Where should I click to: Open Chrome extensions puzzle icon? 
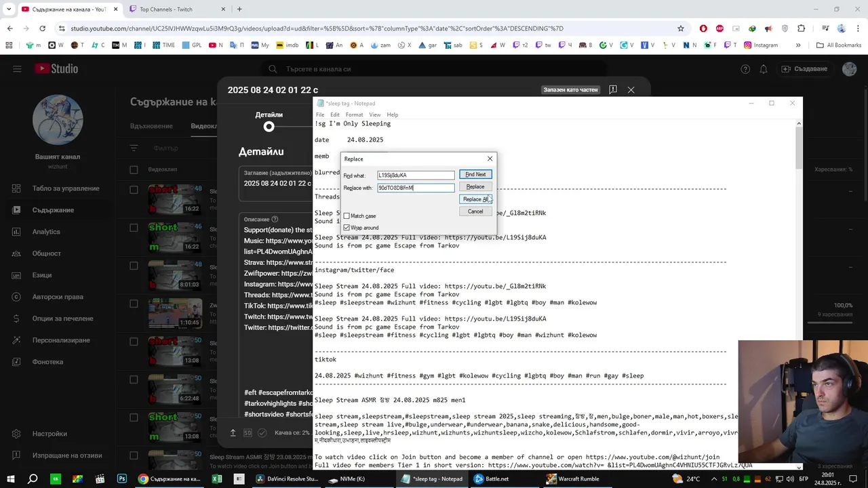tap(802, 28)
